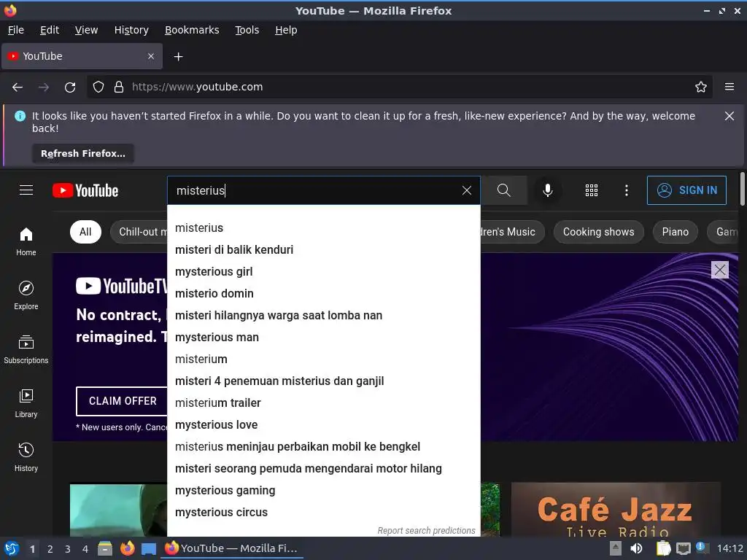Start voice search with the microphone icon

[x=548, y=190]
